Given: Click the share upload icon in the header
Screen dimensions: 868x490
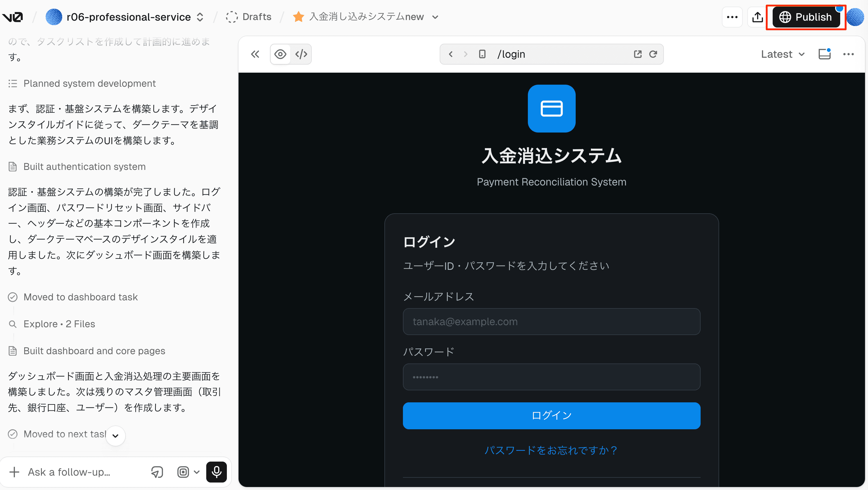Looking at the screenshot, I should (757, 17).
